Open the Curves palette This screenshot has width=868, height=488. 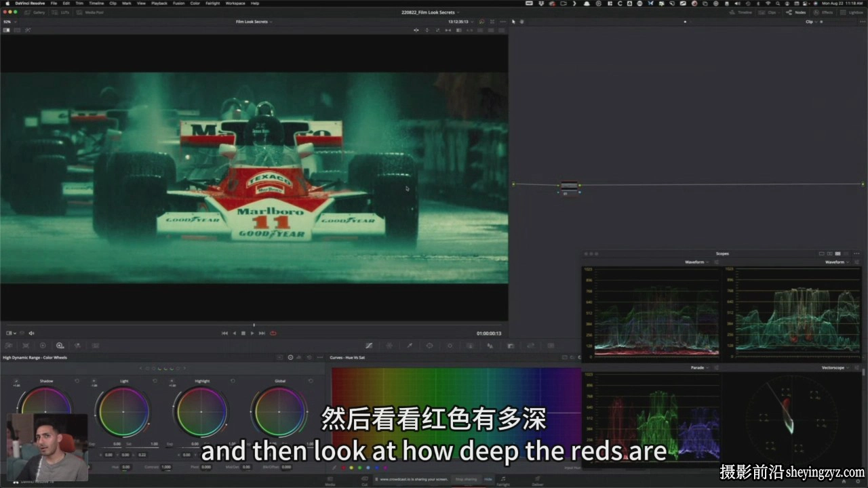click(369, 346)
